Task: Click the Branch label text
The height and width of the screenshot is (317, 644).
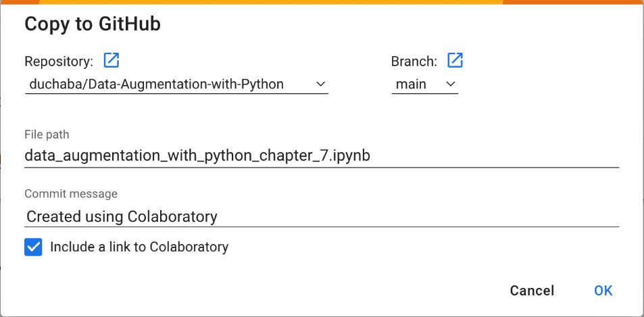Action: pos(414,62)
